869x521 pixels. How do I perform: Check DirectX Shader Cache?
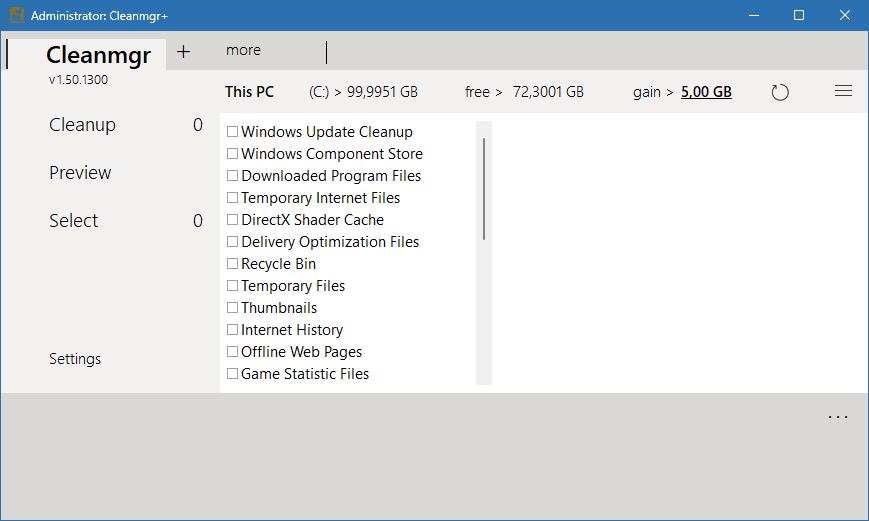[x=232, y=219]
